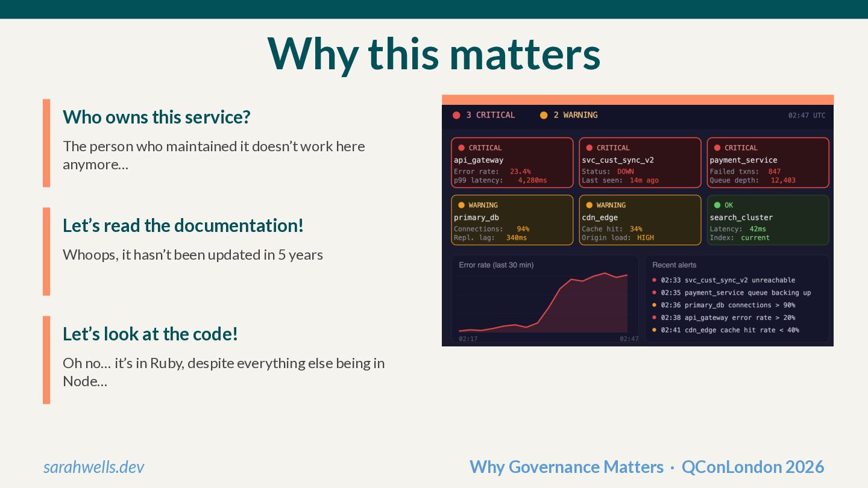
Task: Click the '2 WARNING' summary label
Action: tap(576, 115)
